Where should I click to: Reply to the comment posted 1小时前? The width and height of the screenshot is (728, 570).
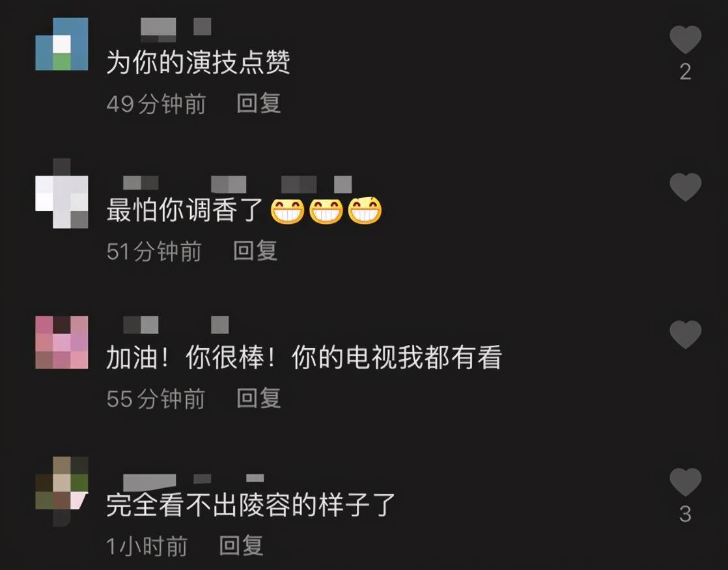241,545
